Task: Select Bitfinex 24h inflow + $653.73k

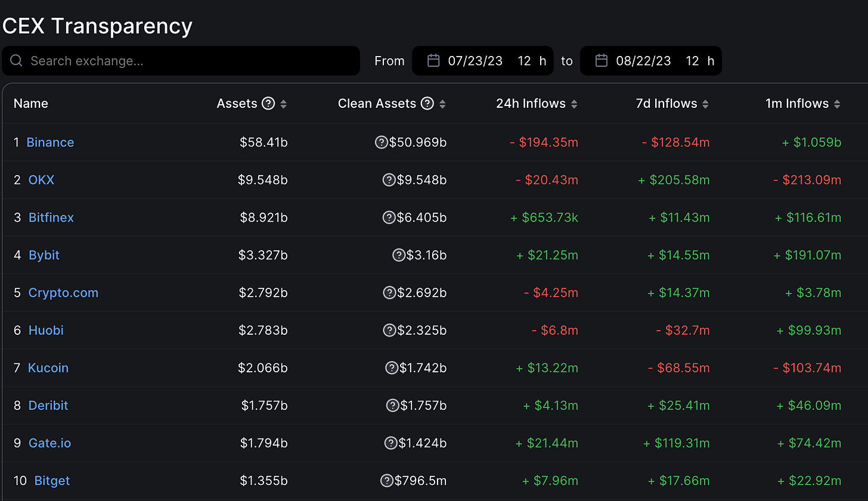Action: (x=544, y=217)
